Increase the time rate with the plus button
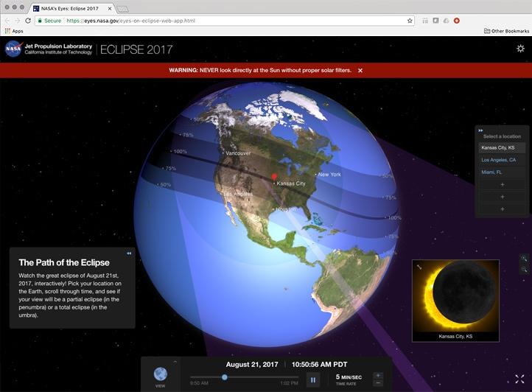 378,375
